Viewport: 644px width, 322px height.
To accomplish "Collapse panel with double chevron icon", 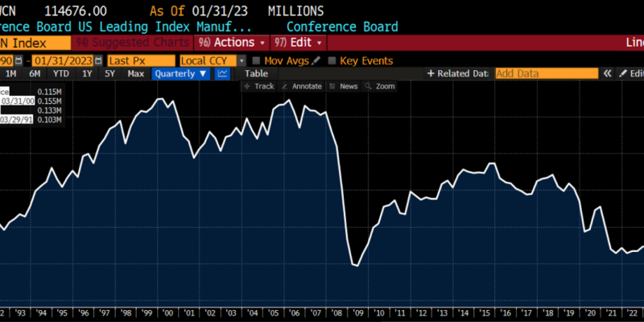I will click(606, 73).
